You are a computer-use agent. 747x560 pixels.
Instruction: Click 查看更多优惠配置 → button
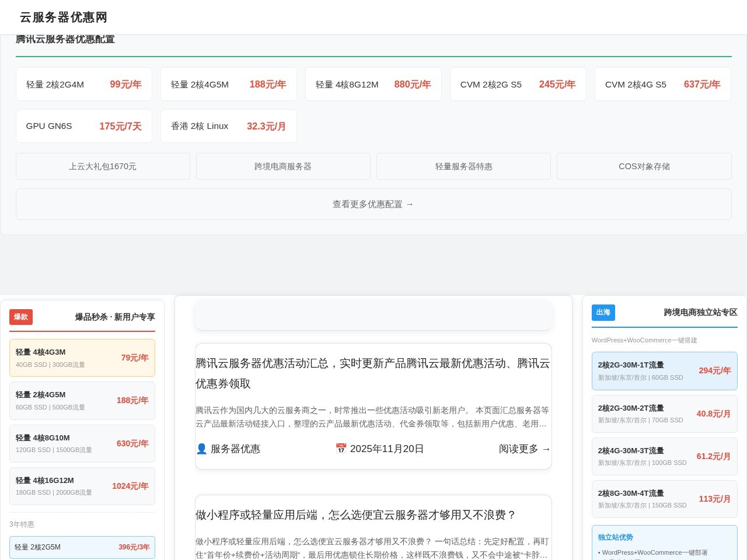click(x=373, y=204)
